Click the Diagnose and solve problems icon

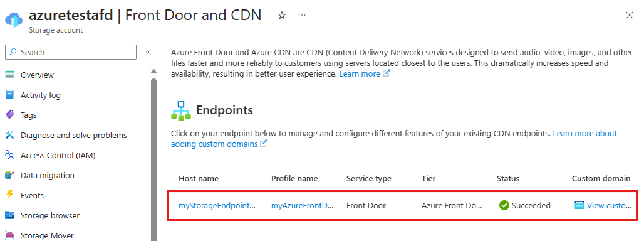[9, 135]
